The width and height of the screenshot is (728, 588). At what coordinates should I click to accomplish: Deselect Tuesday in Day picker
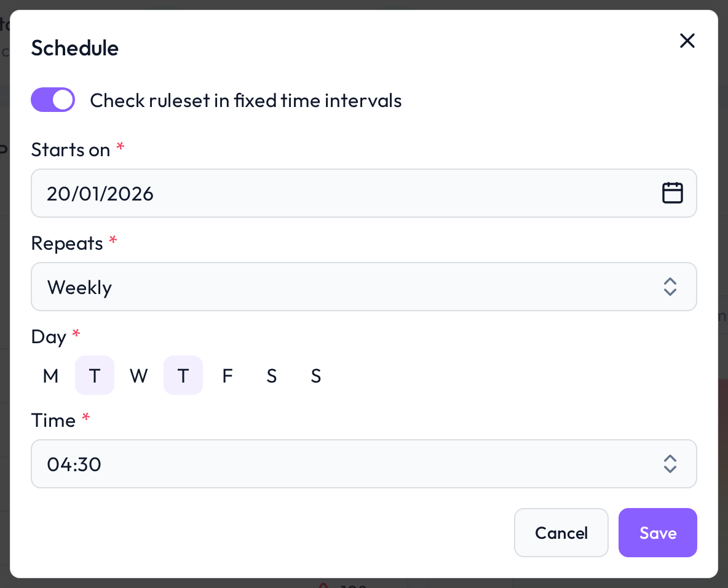(x=95, y=375)
